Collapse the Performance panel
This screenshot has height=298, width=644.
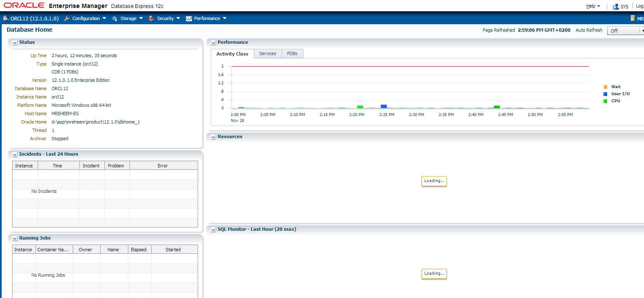point(213,43)
